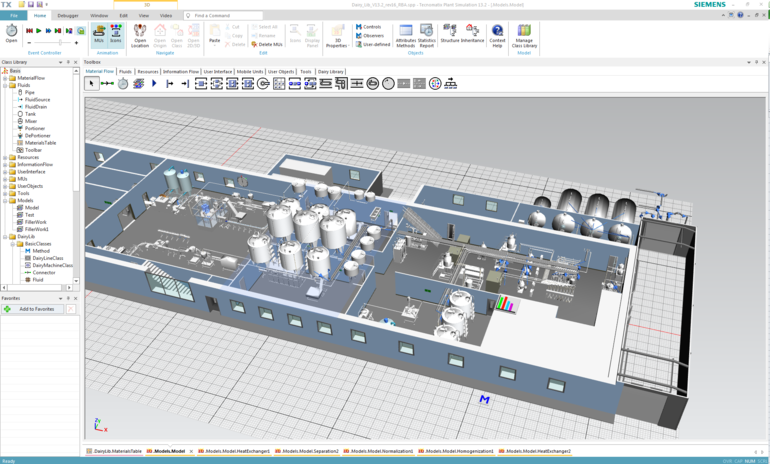This screenshot has width=770, height=464.
Task: Select the pointer tool in Toolbox
Action: coord(91,83)
